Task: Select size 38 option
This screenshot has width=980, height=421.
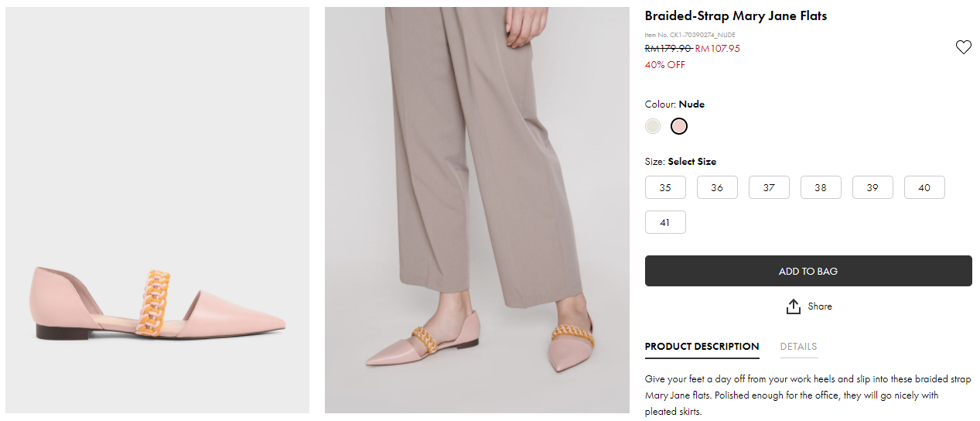Action: tap(821, 187)
